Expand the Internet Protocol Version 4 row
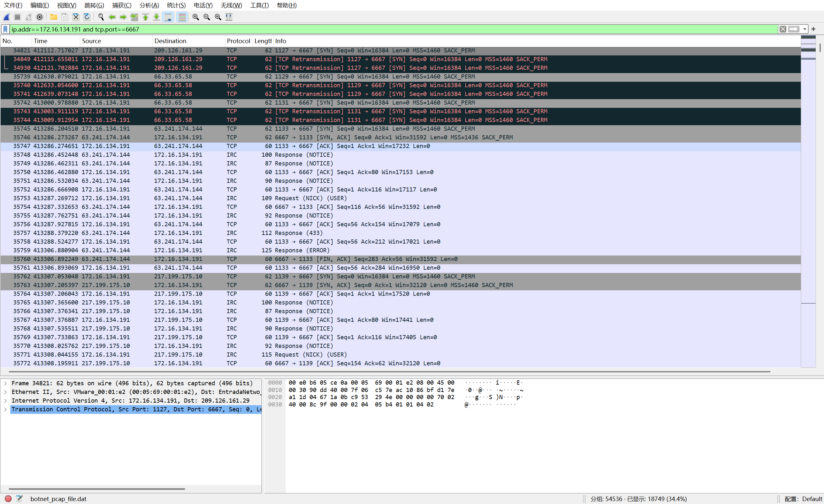 click(5, 401)
